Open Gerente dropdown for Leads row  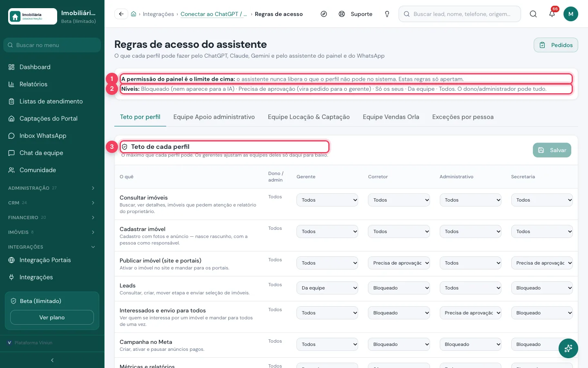coord(327,288)
